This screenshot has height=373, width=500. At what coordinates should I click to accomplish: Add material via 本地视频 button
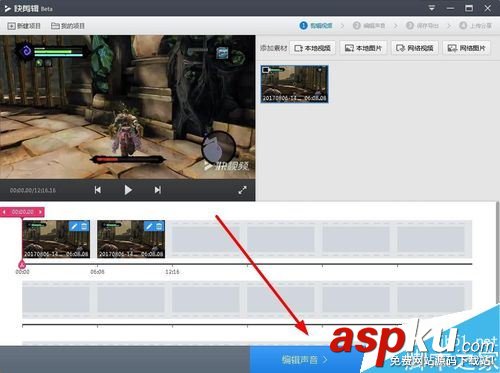tap(313, 48)
